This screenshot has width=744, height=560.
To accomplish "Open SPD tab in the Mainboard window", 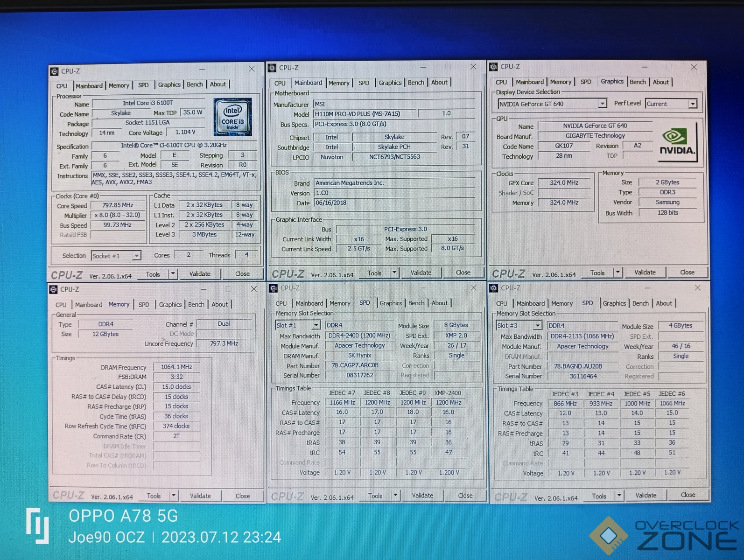I will tap(364, 83).
